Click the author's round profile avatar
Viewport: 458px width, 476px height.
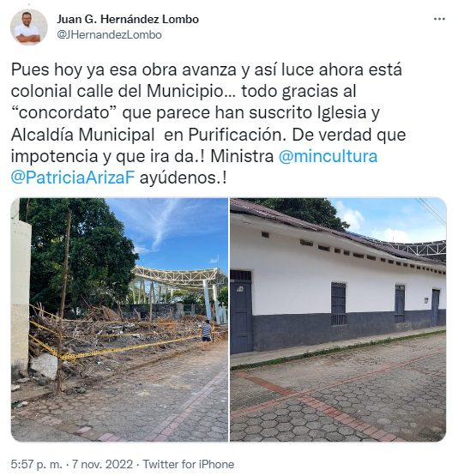point(29,27)
